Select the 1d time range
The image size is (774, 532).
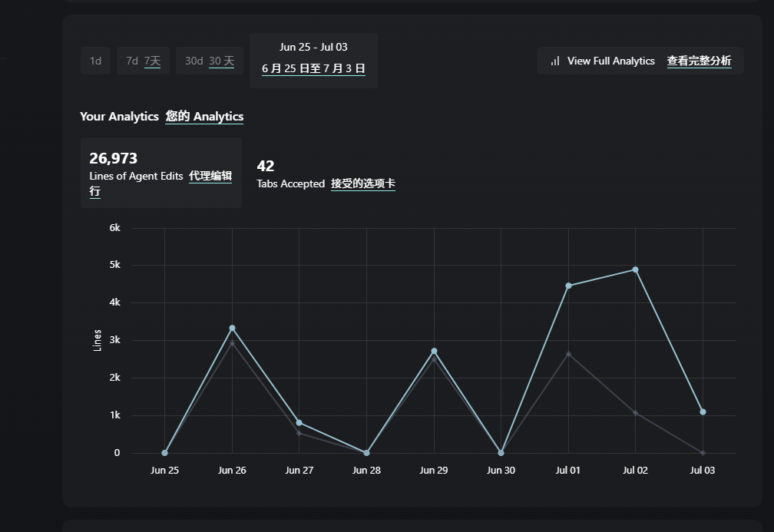pos(95,61)
